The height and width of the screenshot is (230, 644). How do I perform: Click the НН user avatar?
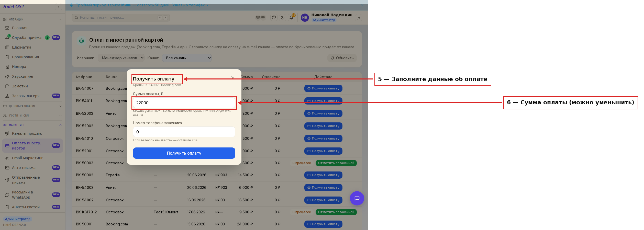coord(305,18)
